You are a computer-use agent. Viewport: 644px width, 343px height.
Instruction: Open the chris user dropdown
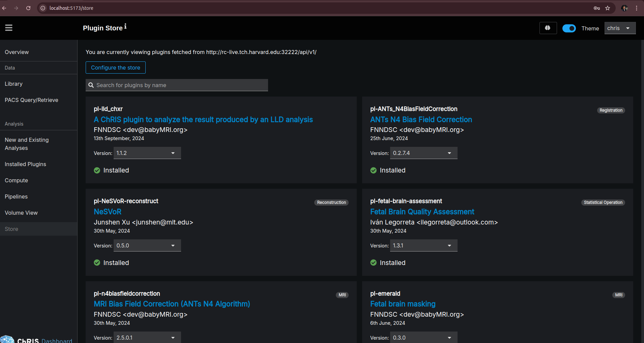click(x=620, y=28)
